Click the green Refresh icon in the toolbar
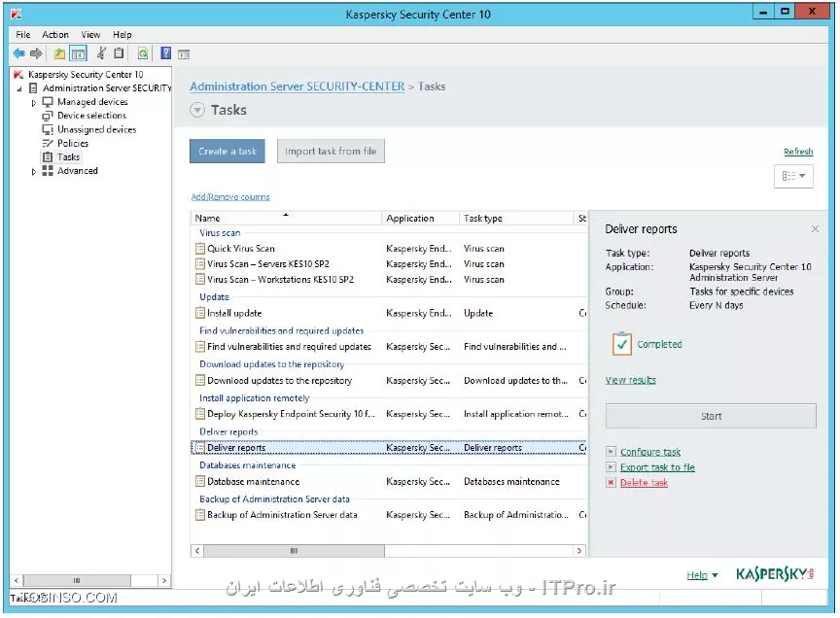 pos(143,53)
